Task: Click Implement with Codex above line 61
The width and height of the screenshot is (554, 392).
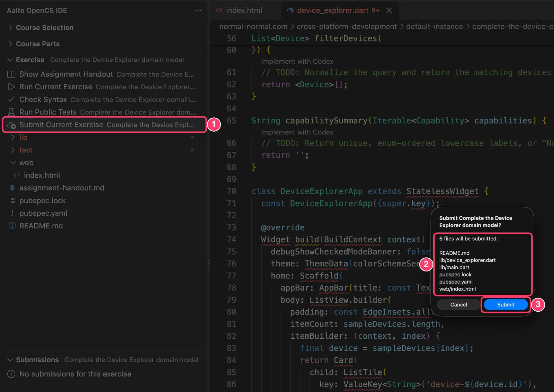Action: coord(297,61)
